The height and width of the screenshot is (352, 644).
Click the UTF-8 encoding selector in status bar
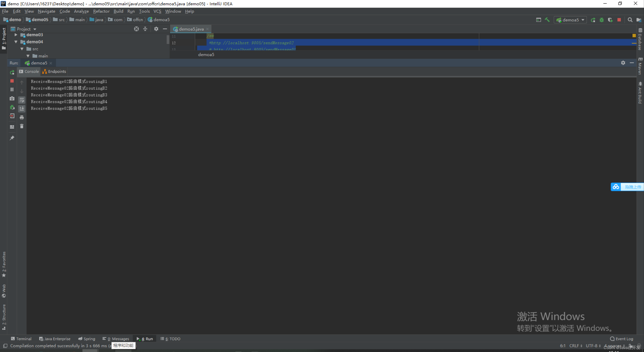tap(593, 346)
